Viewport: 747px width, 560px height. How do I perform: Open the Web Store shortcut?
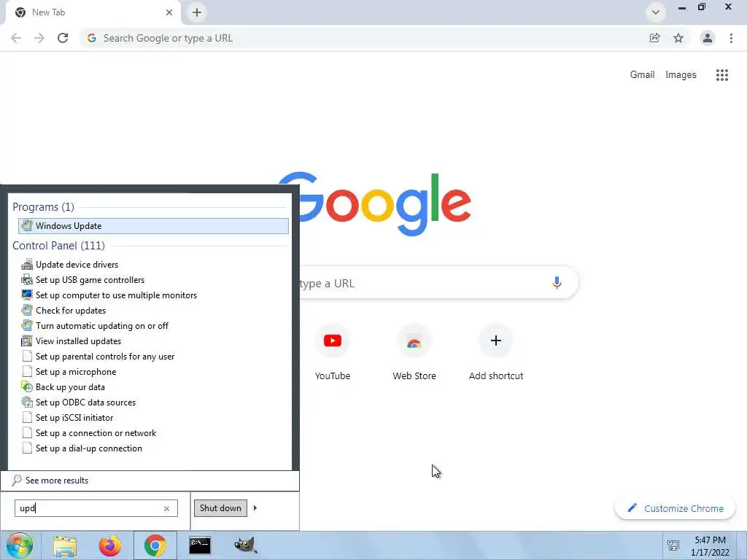(x=414, y=352)
